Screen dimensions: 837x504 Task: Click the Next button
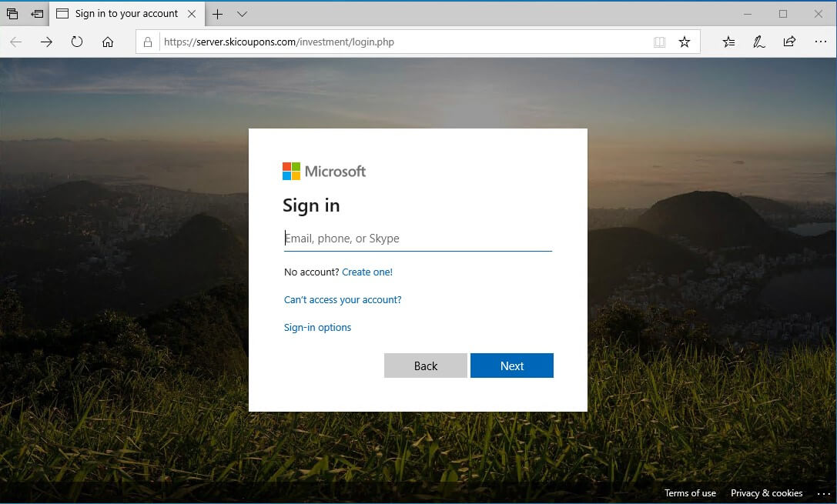point(512,365)
